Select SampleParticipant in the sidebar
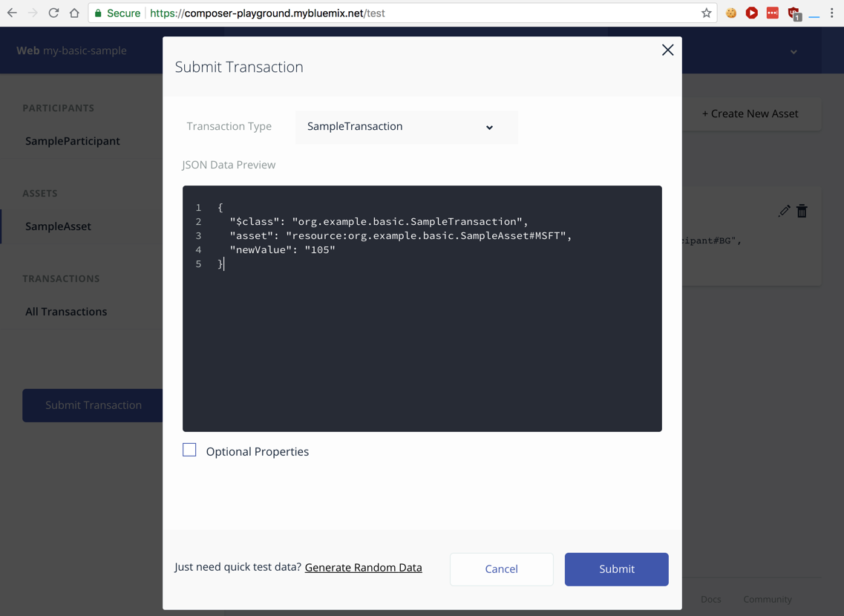Screen dimensions: 844x616 pos(73,141)
